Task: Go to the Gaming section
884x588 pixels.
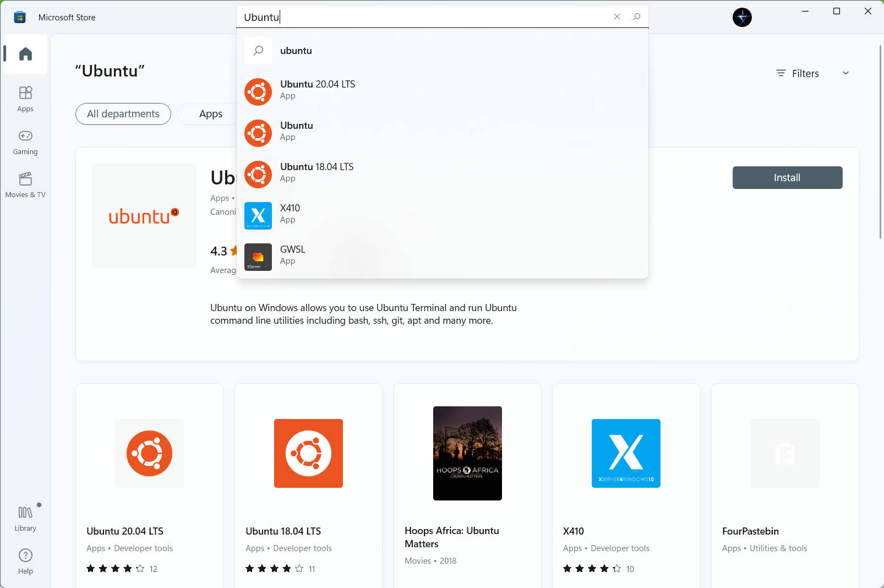Action: tap(25, 142)
